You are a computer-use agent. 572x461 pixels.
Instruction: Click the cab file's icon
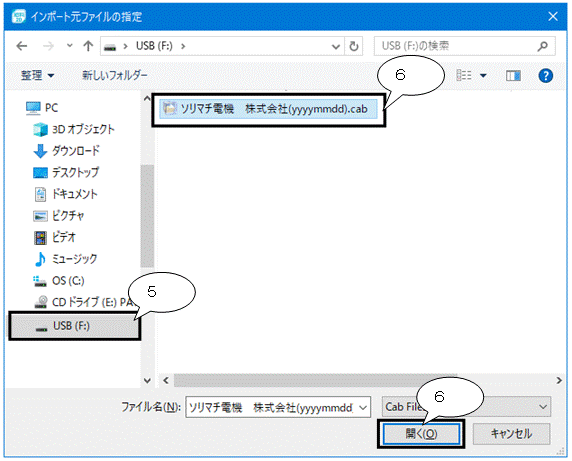(x=169, y=109)
